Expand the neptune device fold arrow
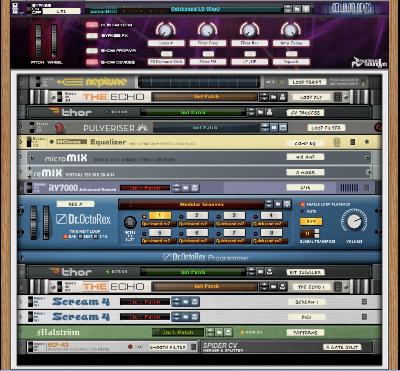This screenshot has height=371, width=400. [21, 82]
